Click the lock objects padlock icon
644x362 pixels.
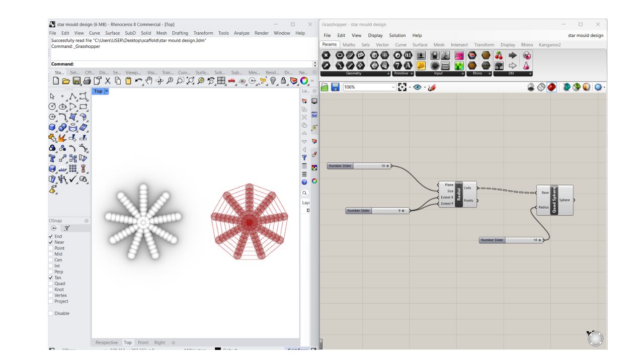click(x=284, y=81)
